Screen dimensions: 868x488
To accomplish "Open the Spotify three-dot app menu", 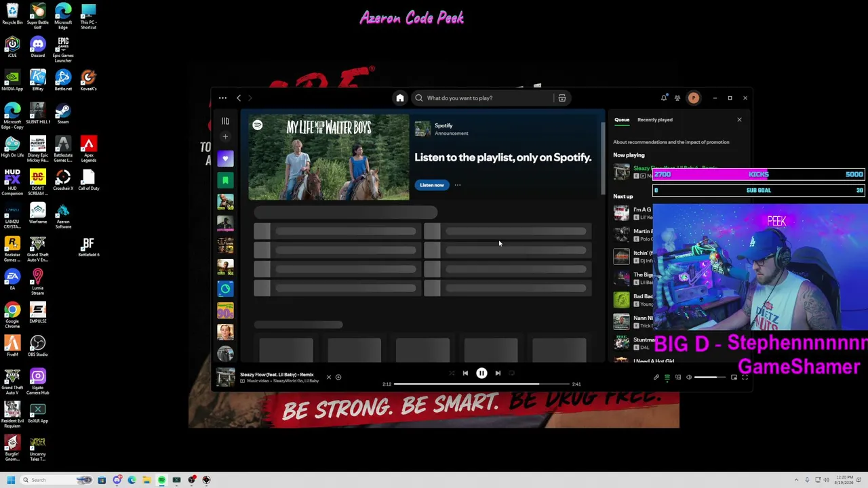I will point(222,98).
